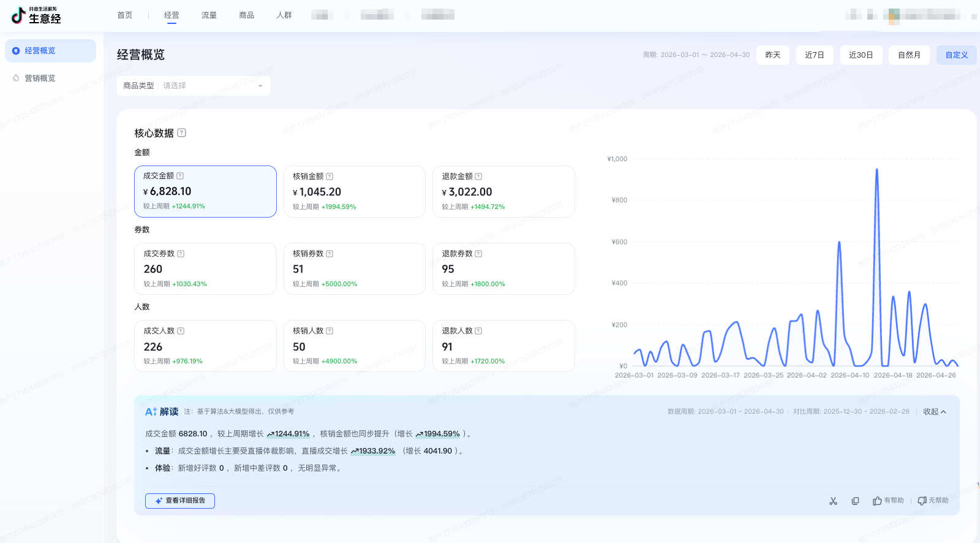Select the 退款人数 metric card
980x543 pixels.
pyautogui.click(x=503, y=346)
